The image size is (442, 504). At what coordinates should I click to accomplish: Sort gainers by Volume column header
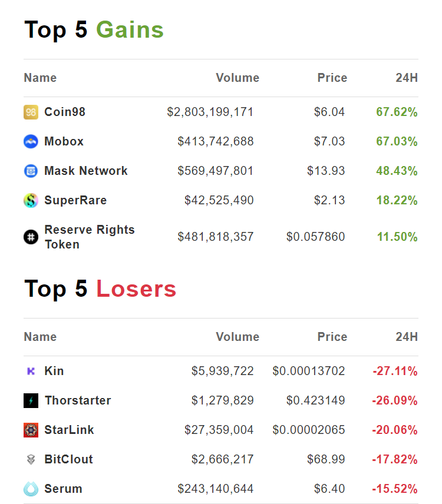click(x=238, y=78)
